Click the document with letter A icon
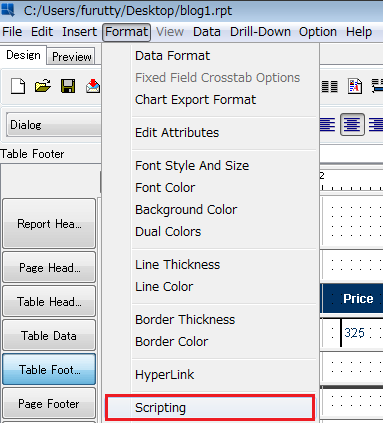 coord(355,86)
